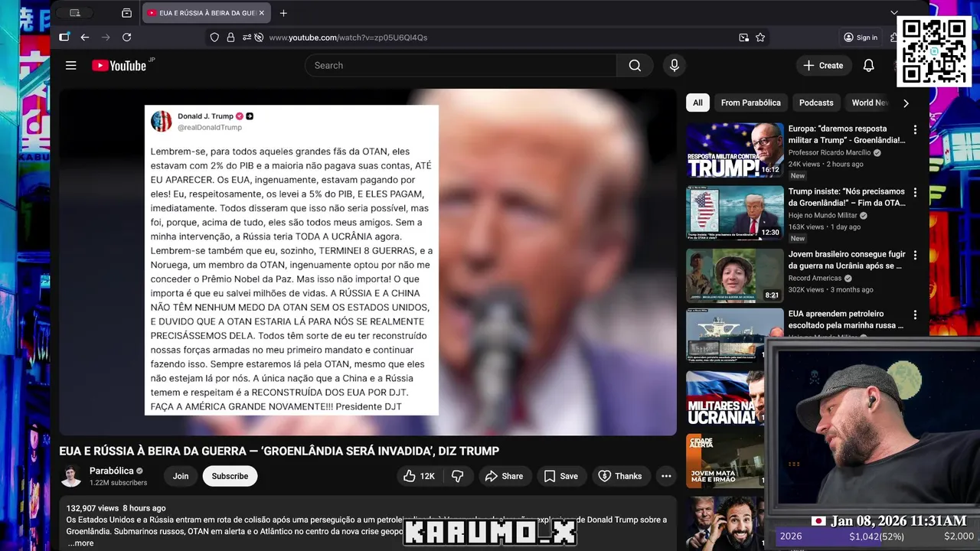Click the Thanks button
Screen dimensions: 980x551
[x=620, y=476]
